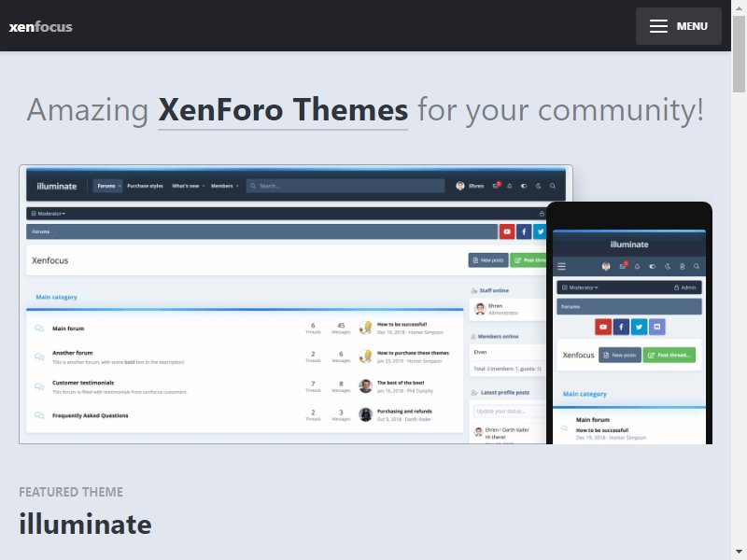This screenshot has width=747, height=560.
Task: Open inbox envelope icon in mobile preview
Action: pyautogui.click(x=623, y=266)
